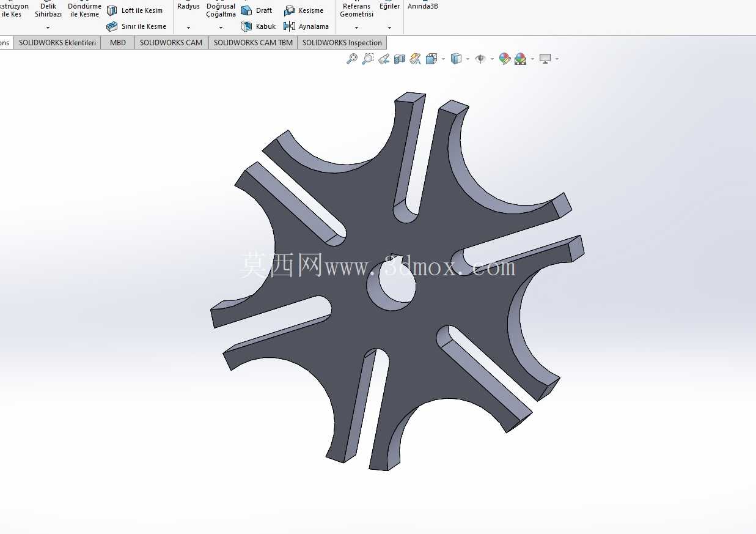This screenshot has width=756, height=534.
Task: Expand the View Settings dropdown arrow
Action: point(557,59)
